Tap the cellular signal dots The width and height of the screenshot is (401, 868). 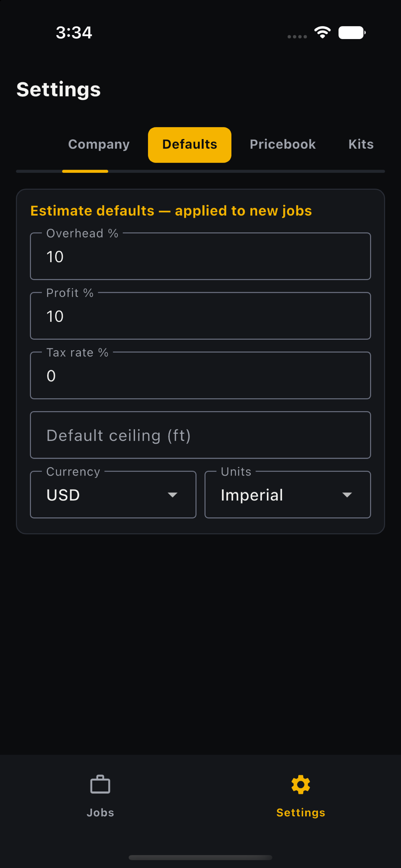[x=297, y=36]
